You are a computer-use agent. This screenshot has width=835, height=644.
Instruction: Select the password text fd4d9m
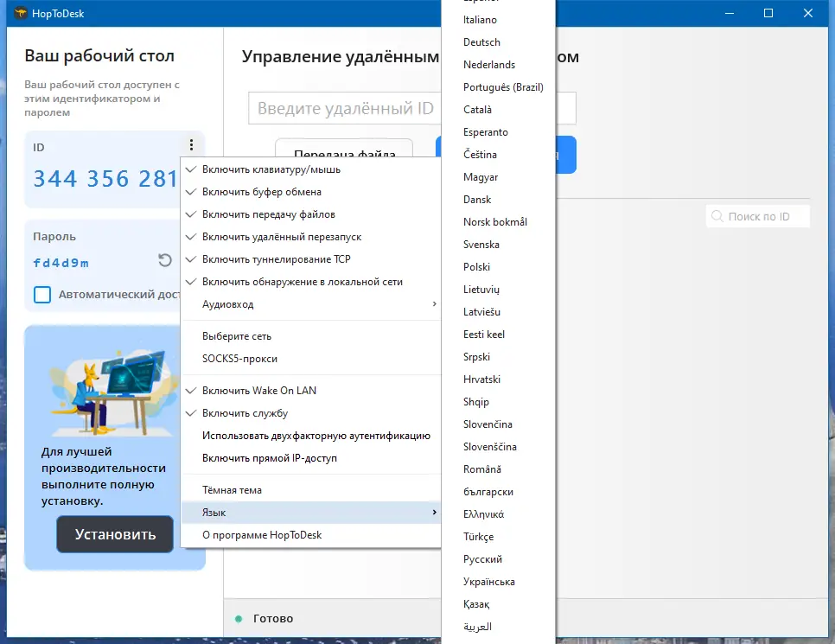point(61,263)
